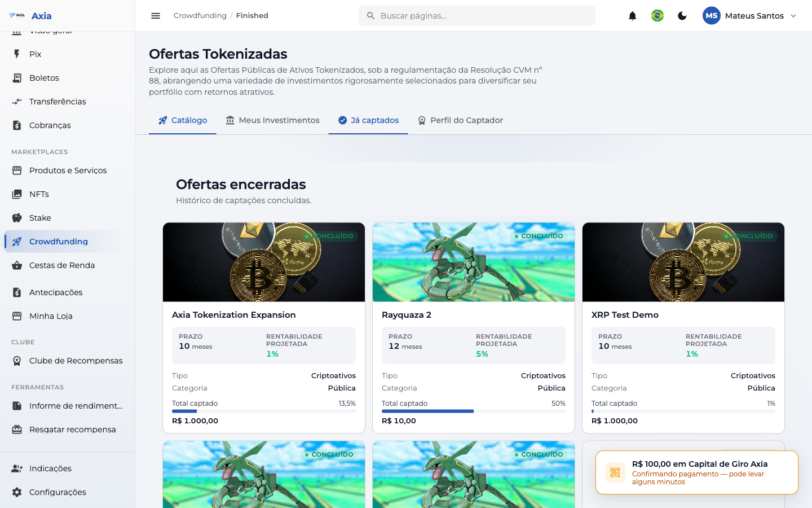Image resolution: width=812 pixels, height=508 pixels.
Task: Open the hamburger sidebar menu
Action: coord(156,16)
